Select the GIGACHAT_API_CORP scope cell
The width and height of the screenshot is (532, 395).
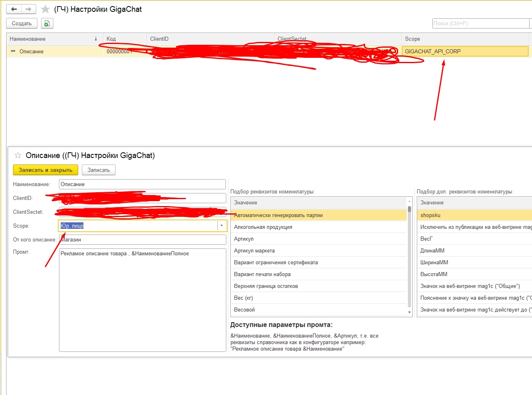[465, 51]
